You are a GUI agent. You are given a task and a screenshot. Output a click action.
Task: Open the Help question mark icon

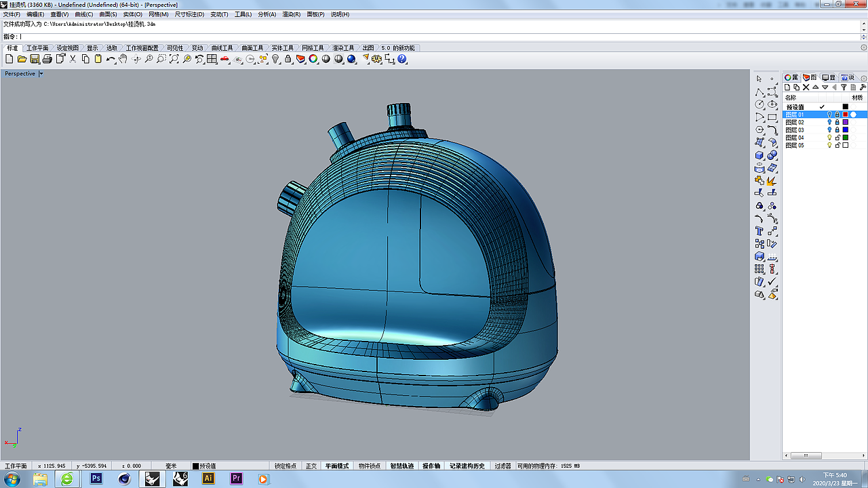[402, 60]
